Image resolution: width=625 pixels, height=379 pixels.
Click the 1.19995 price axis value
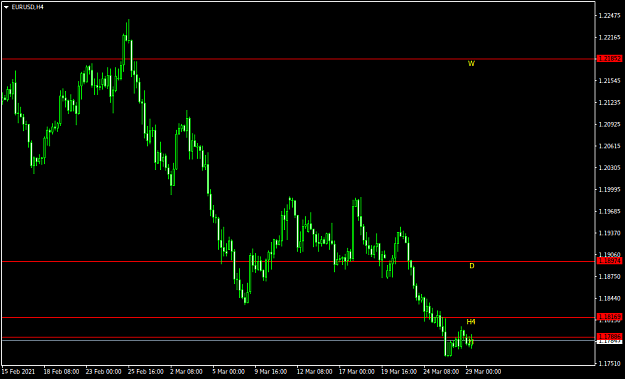click(x=610, y=190)
